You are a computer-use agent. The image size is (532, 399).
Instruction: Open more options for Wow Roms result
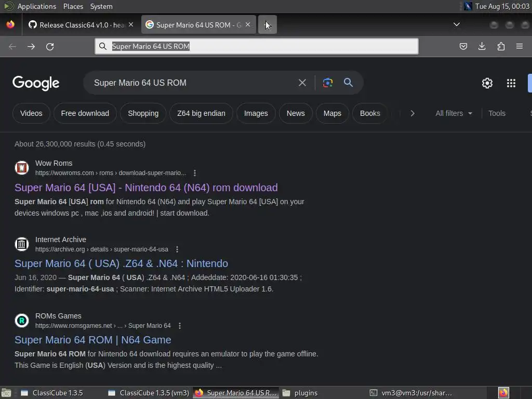[x=195, y=173]
